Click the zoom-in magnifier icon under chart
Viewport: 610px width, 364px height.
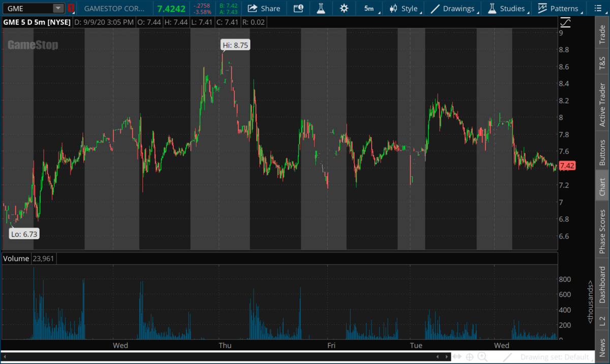(482, 357)
